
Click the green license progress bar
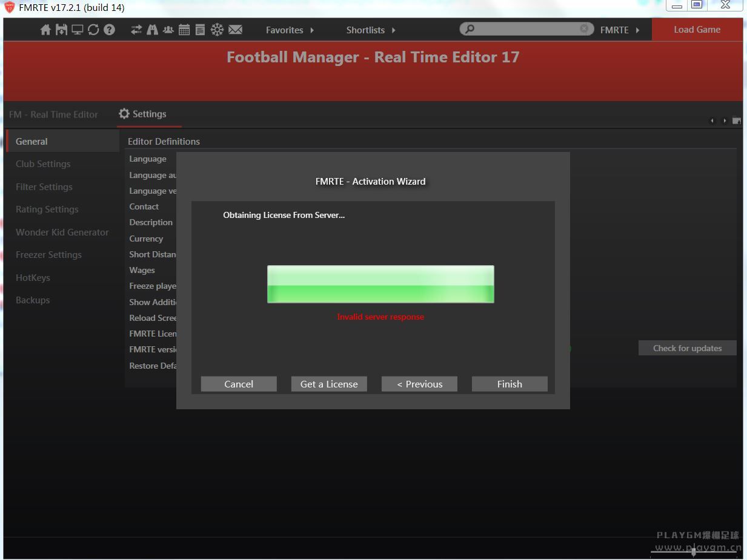[380, 284]
